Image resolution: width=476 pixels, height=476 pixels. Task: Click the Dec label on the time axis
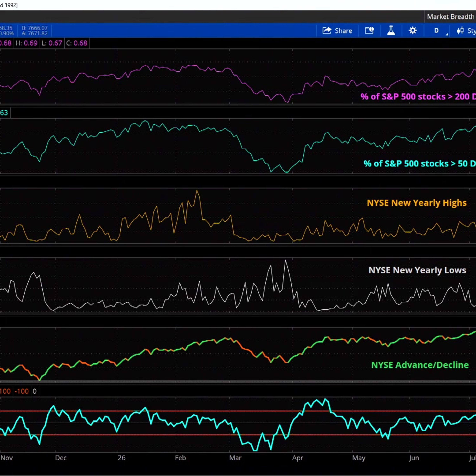coord(61,458)
